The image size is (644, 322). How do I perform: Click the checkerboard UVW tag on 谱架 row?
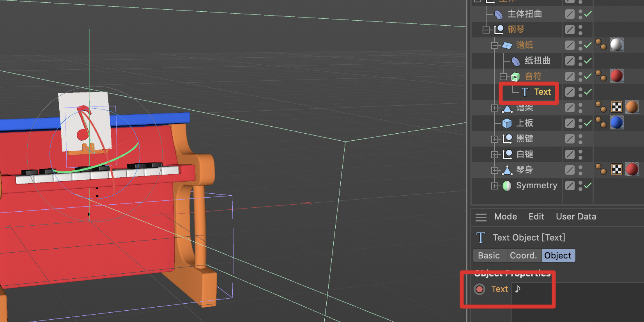pos(617,107)
